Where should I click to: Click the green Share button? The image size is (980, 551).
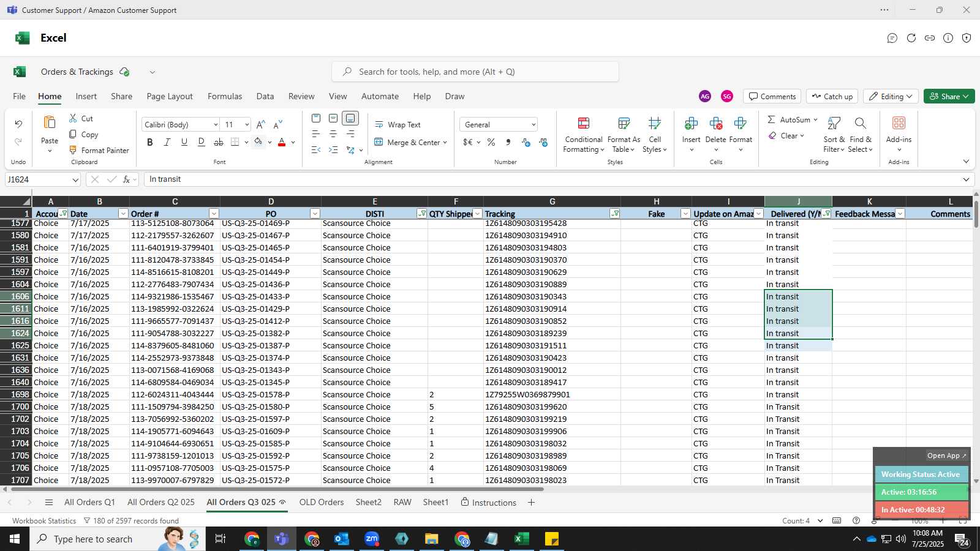click(949, 96)
